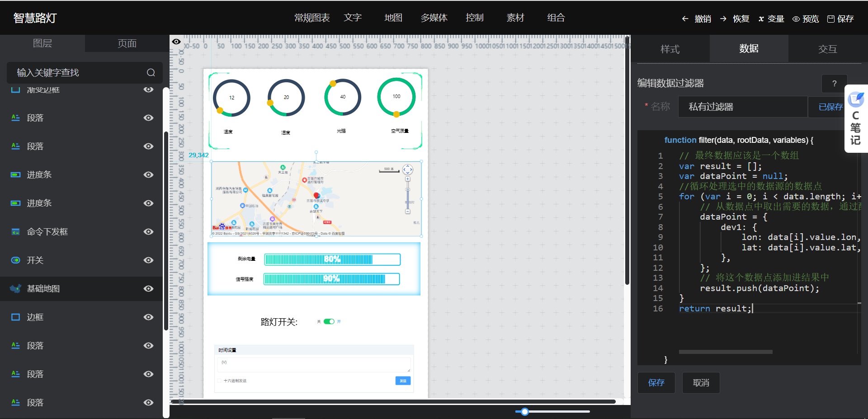
Task: Open the 文字 menu
Action: coord(353,18)
